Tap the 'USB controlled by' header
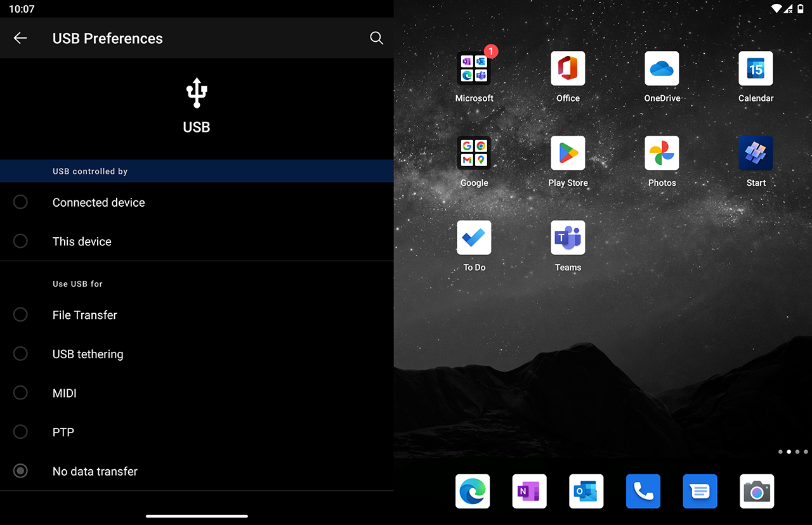Screen dimensions: 812x525 click(90, 171)
